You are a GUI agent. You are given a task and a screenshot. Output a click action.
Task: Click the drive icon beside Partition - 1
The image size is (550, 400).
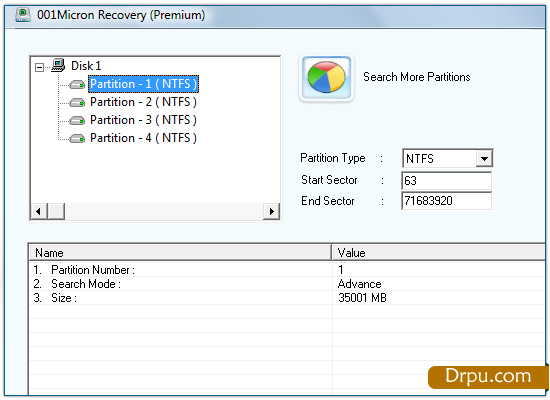click(x=77, y=85)
